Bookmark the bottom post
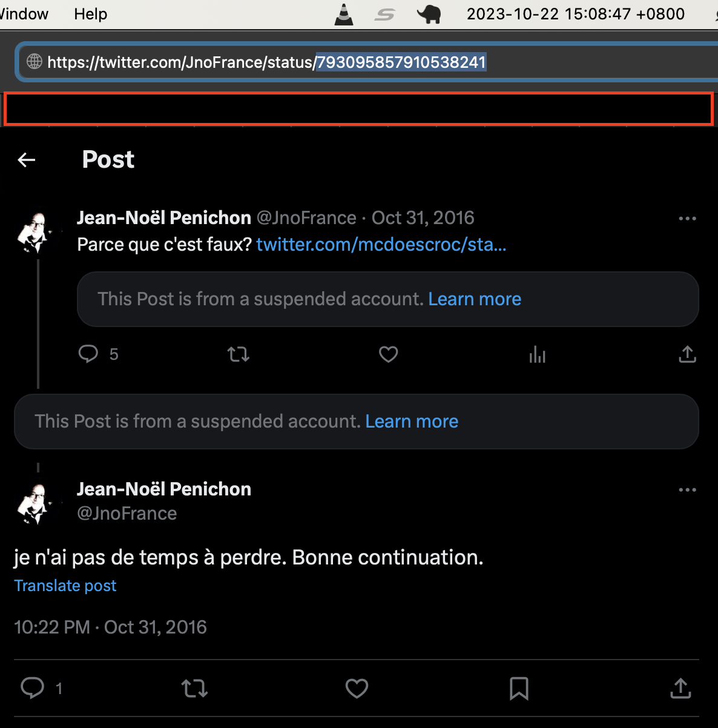This screenshot has width=718, height=728. coord(518,689)
